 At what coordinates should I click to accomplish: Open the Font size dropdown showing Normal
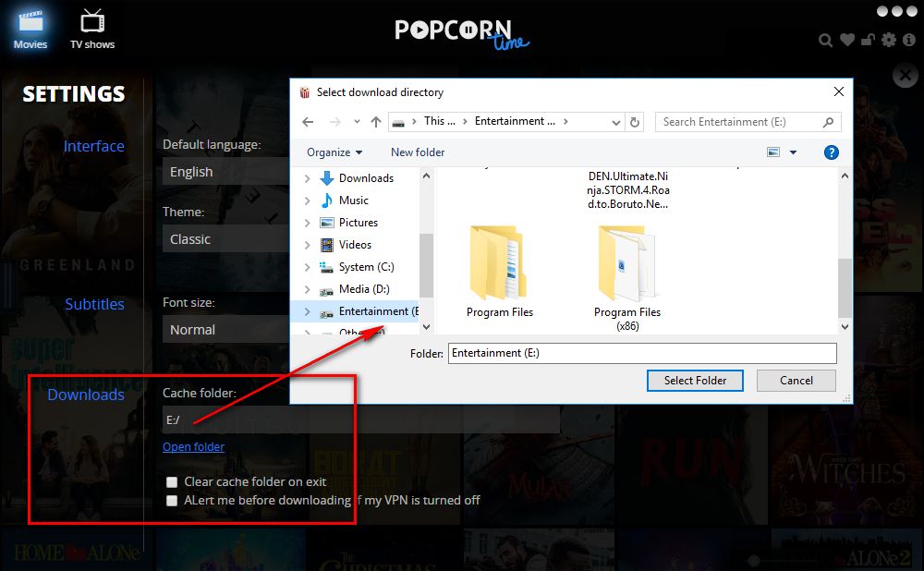tap(225, 330)
